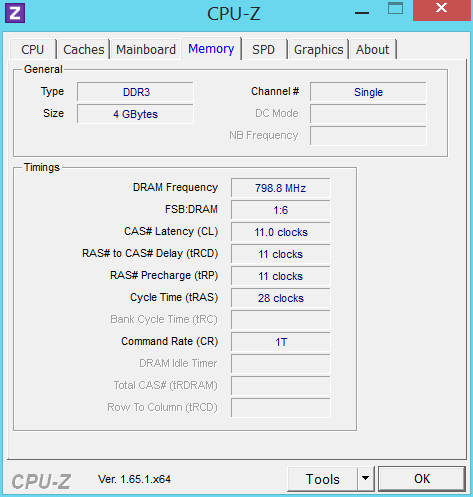Maximize the CPU-Z window
This screenshot has height=497, width=473.
tap(395, 9)
